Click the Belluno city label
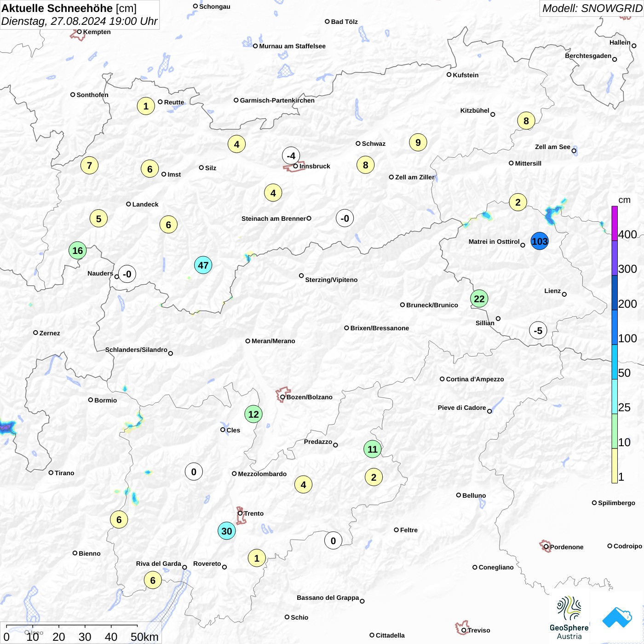The image size is (644, 644). pos(474,495)
